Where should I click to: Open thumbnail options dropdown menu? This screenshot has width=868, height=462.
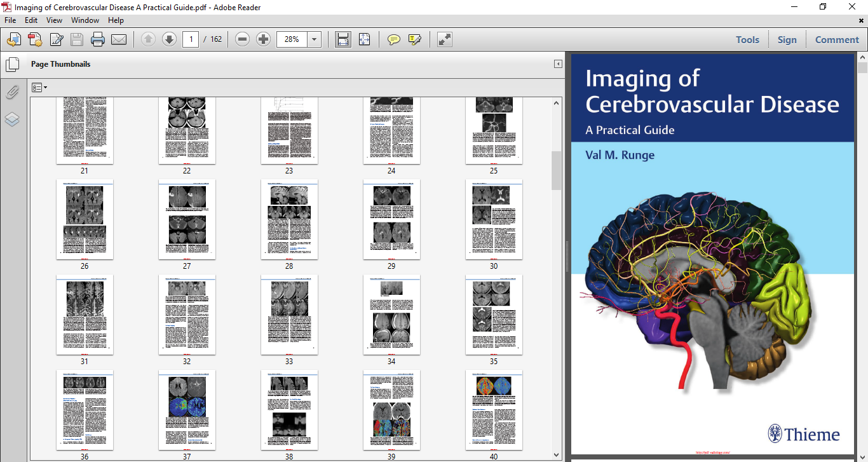39,87
